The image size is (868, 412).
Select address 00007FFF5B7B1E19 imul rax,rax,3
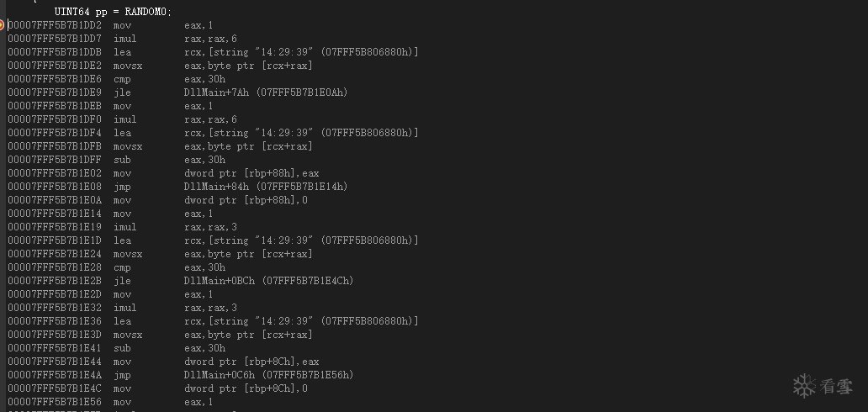(x=122, y=227)
